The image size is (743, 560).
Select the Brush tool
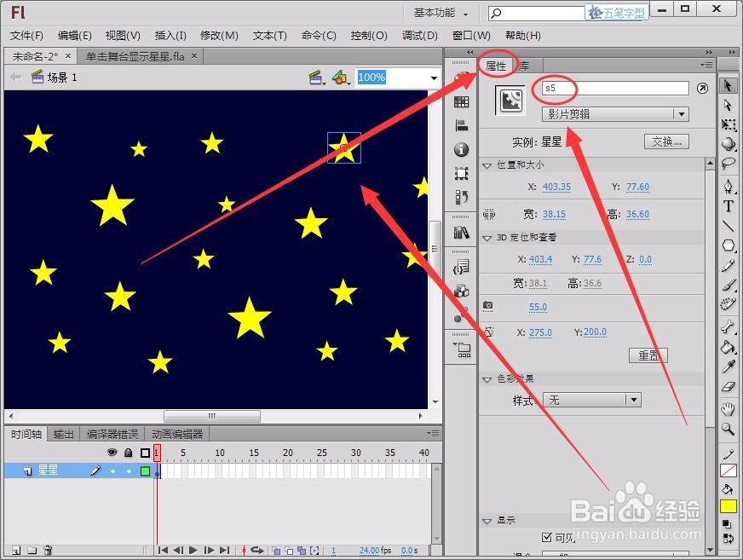point(729,285)
